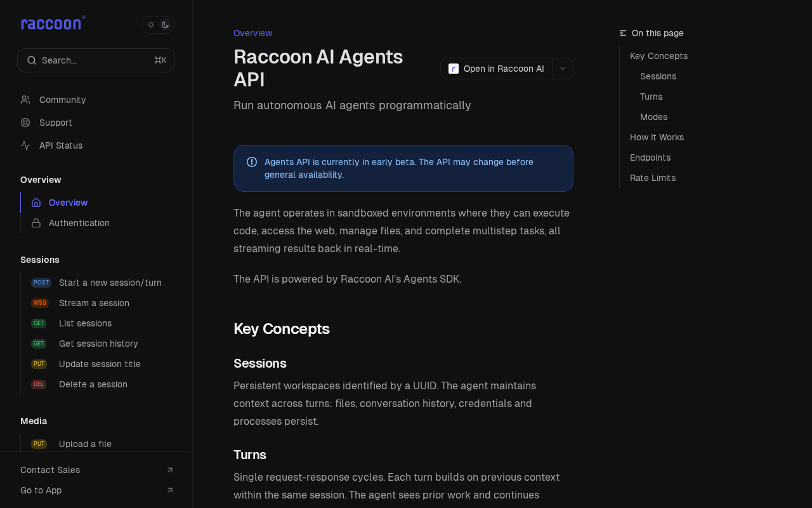This screenshot has height=508, width=812.
Task: Jump to Rate Limits section
Action: 653,178
